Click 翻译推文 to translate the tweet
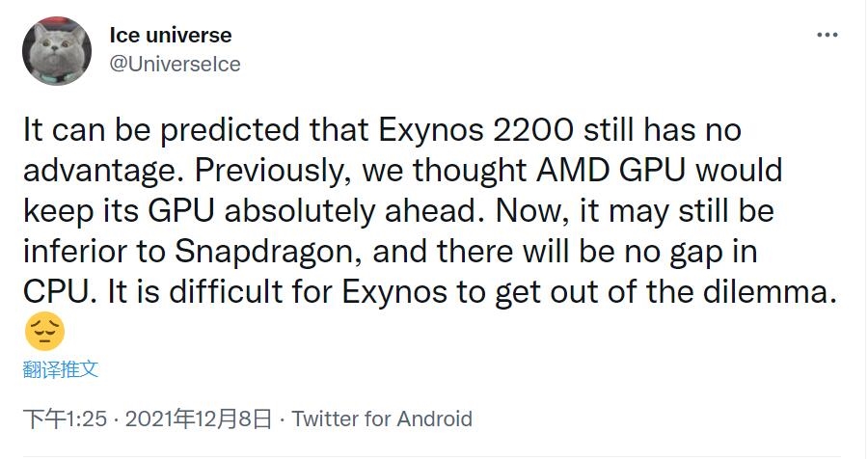This screenshot has width=868, height=459. point(61,369)
